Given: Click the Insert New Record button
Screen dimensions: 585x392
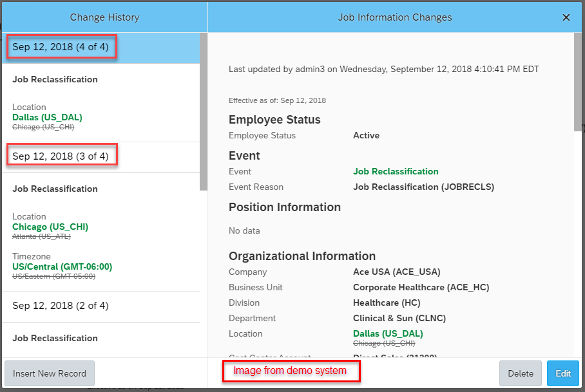Looking at the screenshot, I should pyautogui.click(x=49, y=373).
